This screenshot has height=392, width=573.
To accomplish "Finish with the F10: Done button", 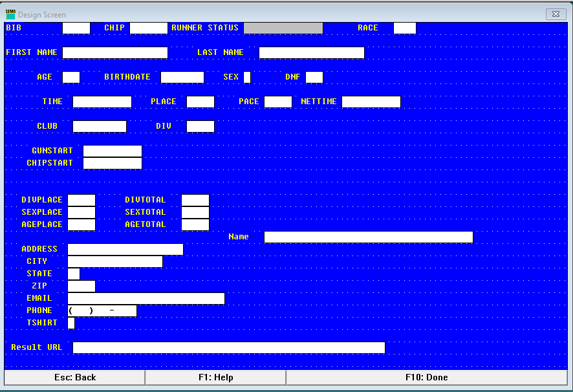I will point(427,377).
